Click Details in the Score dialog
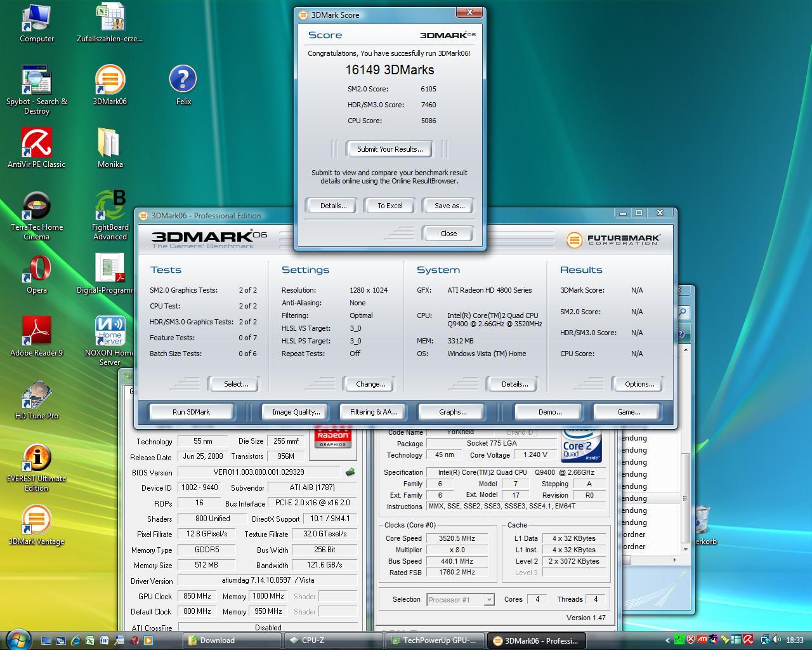Screen dimensions: 812x650 point(333,206)
